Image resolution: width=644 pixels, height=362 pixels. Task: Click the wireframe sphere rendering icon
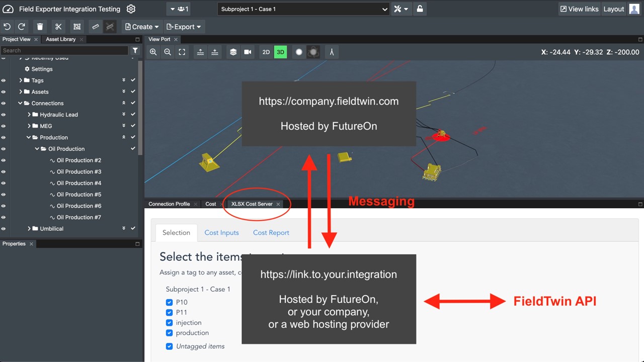[x=313, y=52]
